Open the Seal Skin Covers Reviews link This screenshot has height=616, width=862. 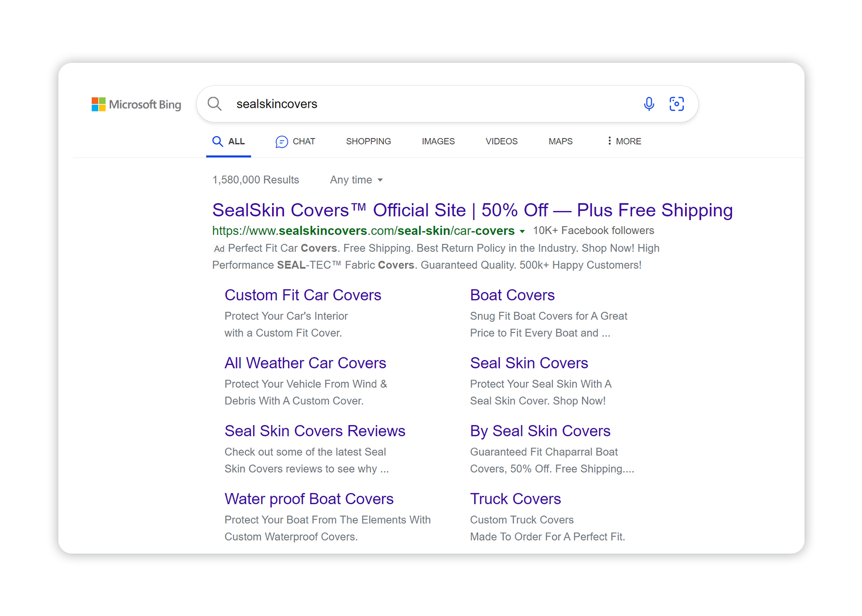pos(315,431)
